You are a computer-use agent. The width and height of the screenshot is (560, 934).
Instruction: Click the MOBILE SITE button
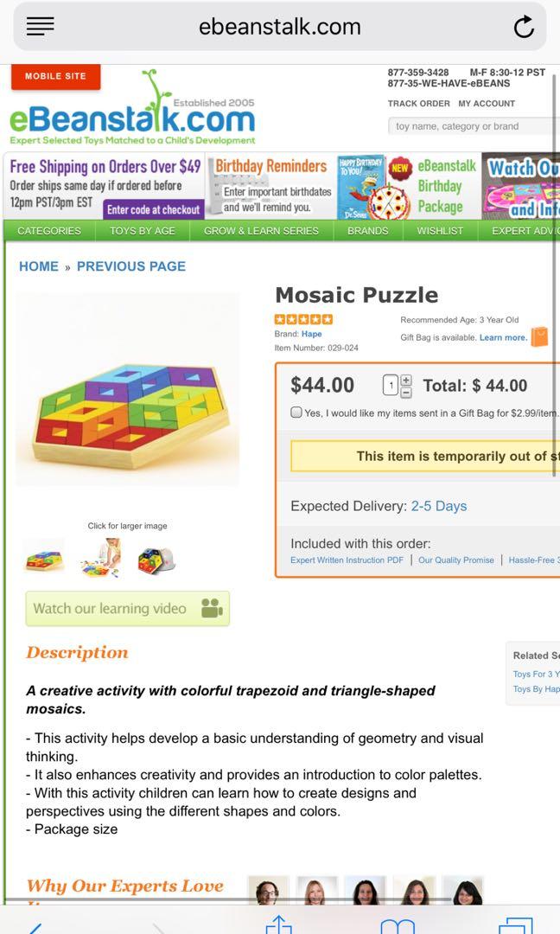pos(55,77)
